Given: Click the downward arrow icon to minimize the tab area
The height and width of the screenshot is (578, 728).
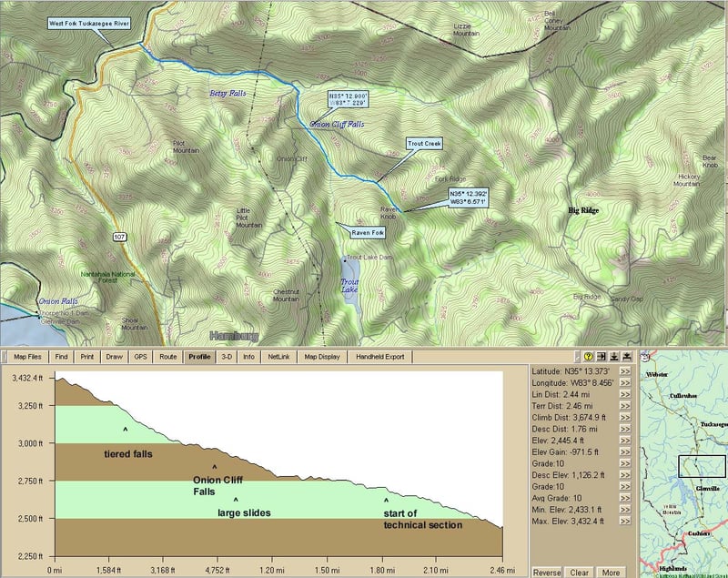Looking at the screenshot, I should (613, 357).
